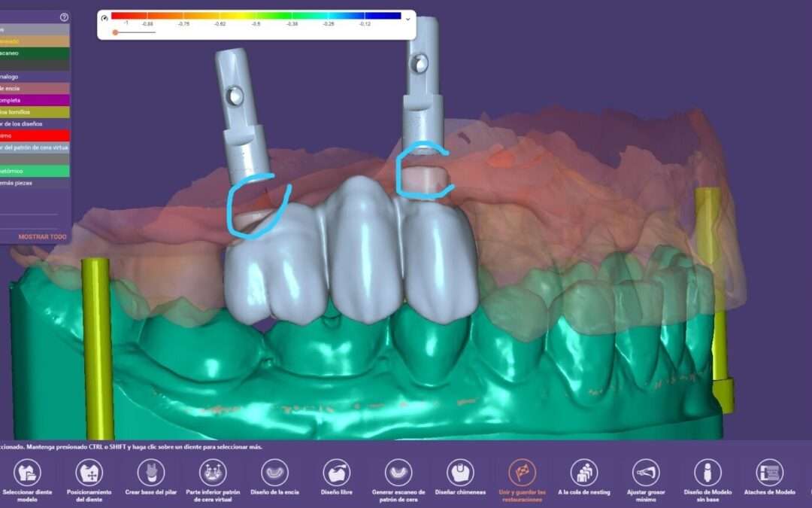This screenshot has width=812, height=508.
Task: Click the Crear base del pilar icon
Action: (x=150, y=477)
